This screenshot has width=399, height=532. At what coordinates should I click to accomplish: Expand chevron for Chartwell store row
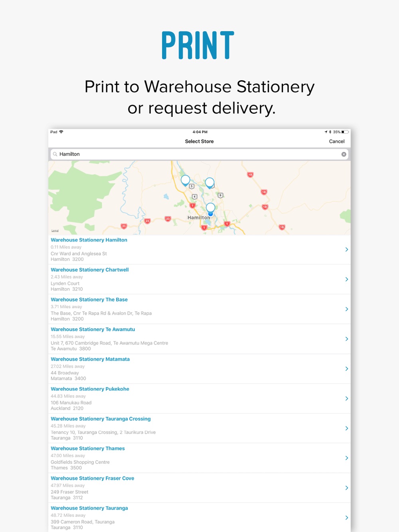[347, 279]
